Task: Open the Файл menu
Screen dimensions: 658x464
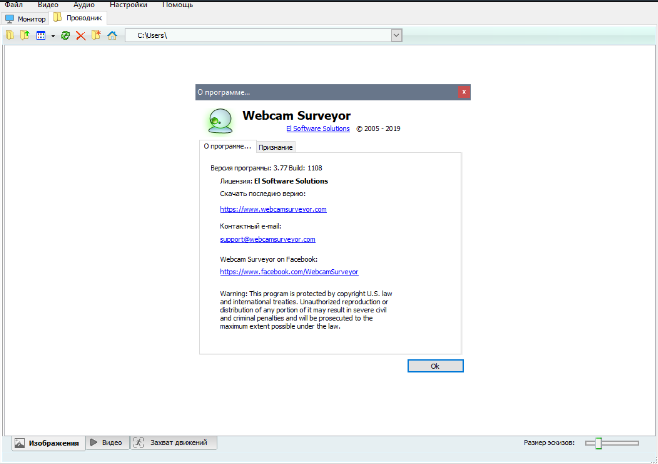Action: click(x=14, y=5)
